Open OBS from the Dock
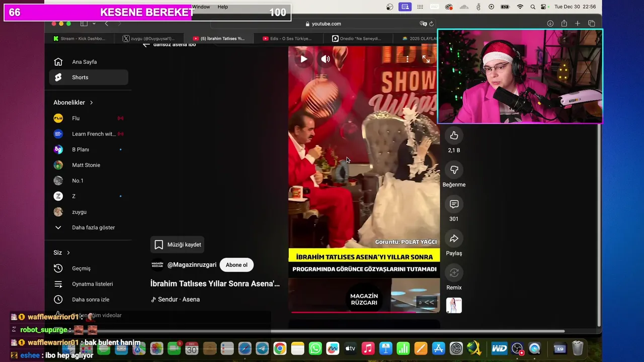This screenshot has height=362, width=644. pyautogui.click(x=517, y=348)
